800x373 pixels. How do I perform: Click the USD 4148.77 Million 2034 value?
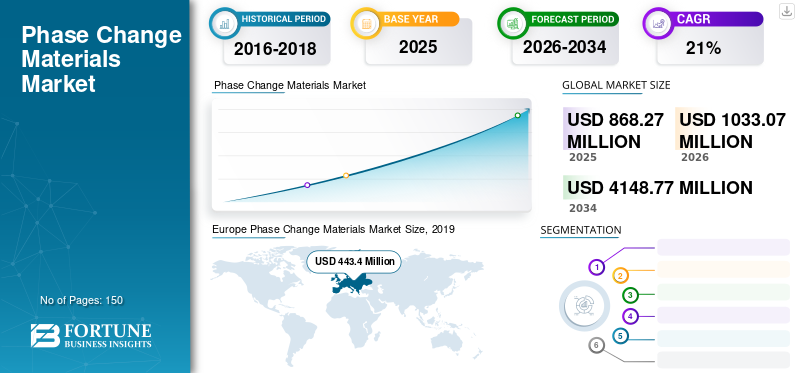point(660,188)
